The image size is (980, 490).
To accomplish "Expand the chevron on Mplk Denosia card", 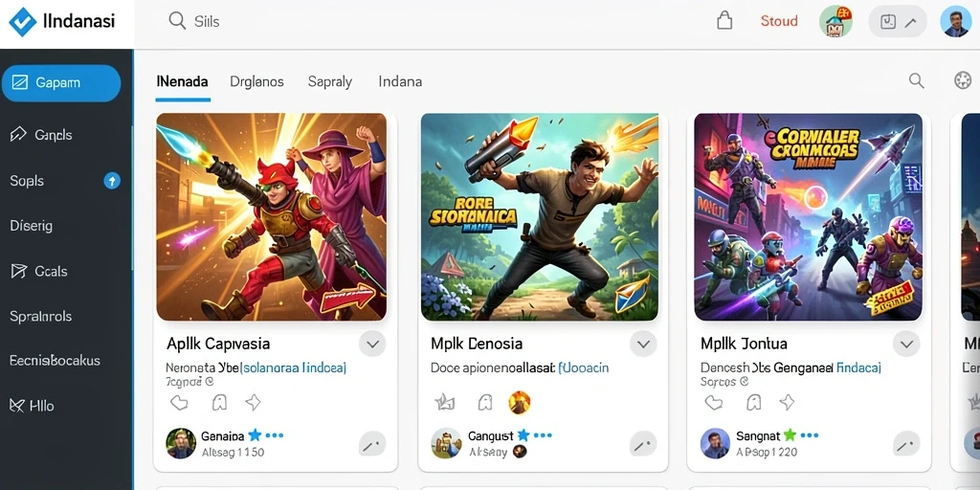I will point(642,344).
